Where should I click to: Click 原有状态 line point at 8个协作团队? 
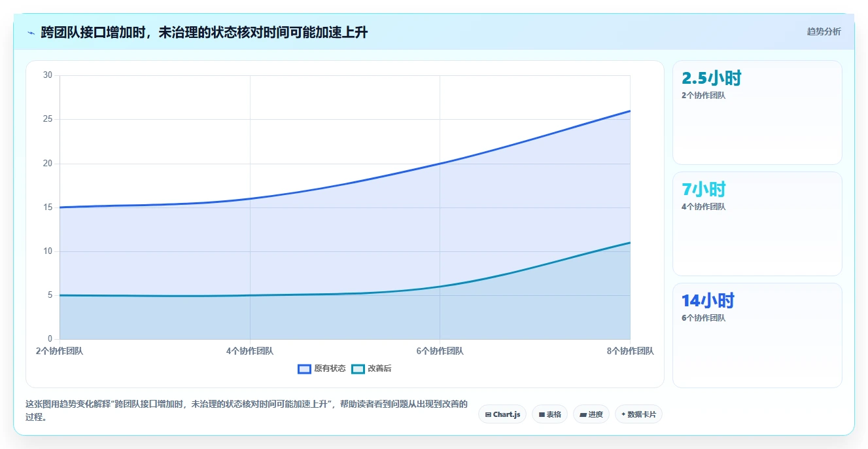click(630, 111)
